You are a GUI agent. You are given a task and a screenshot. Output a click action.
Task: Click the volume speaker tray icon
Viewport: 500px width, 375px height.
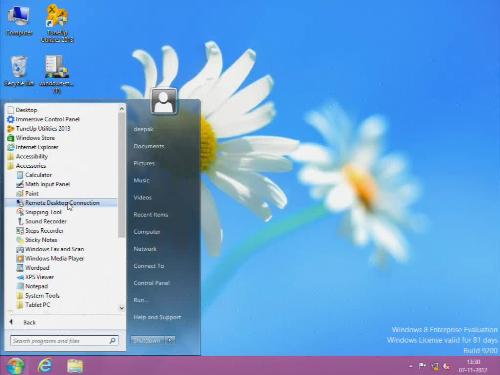click(x=447, y=366)
